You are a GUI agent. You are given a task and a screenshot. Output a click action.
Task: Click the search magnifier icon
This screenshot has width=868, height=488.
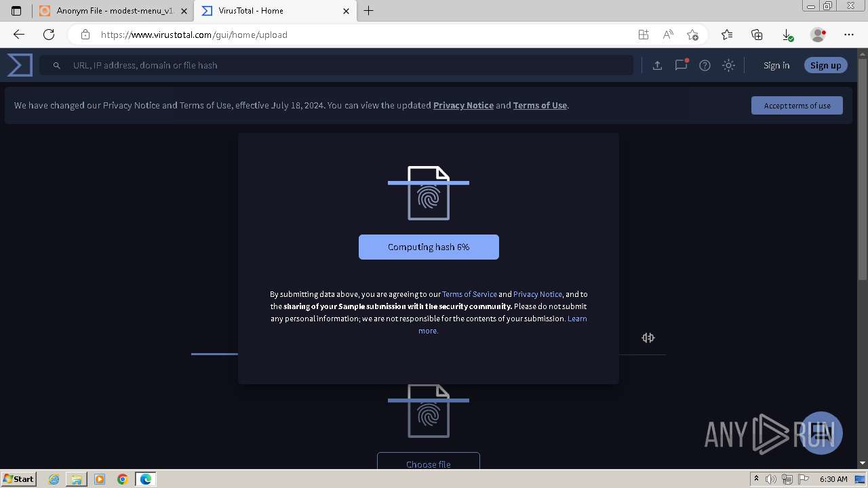click(x=57, y=66)
